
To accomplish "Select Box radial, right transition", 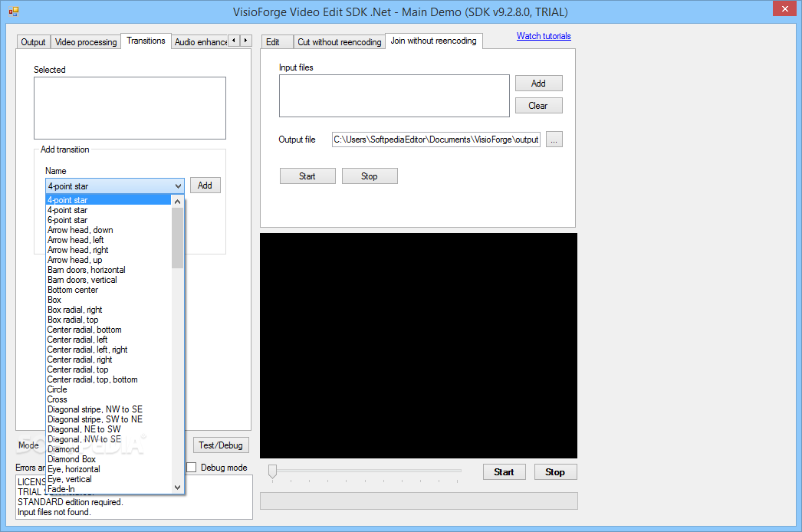I will [x=108, y=310].
